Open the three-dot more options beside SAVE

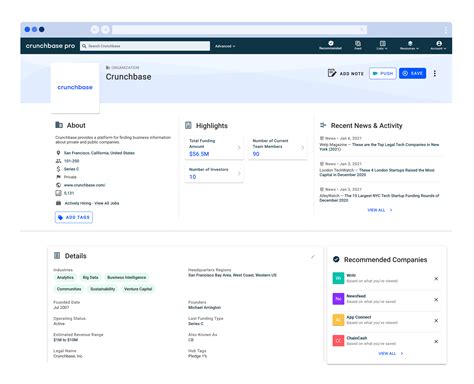pos(435,73)
